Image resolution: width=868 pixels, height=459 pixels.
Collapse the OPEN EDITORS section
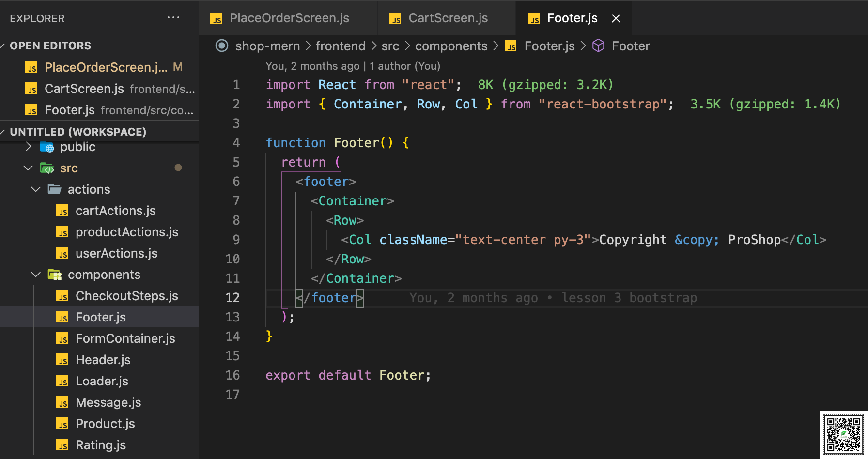(x=50, y=46)
